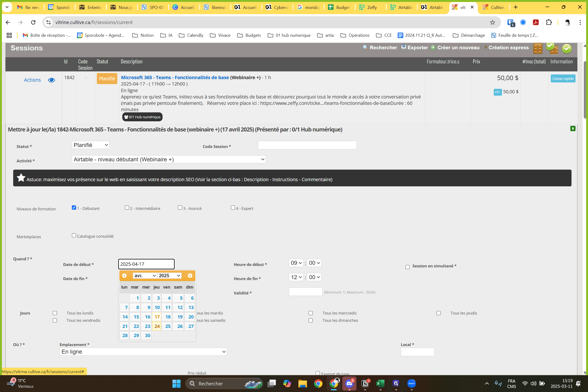Close the session edit form with green X
Viewport: 588px width, 392px height.
tap(573, 128)
